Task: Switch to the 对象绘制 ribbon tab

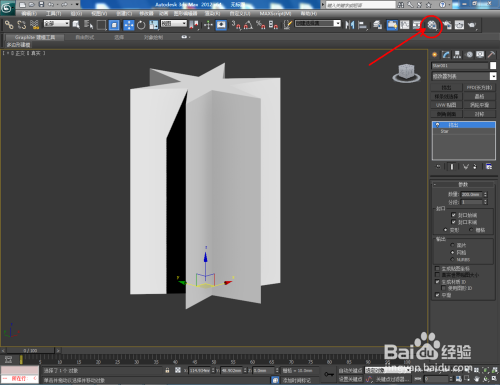Action: (x=153, y=37)
